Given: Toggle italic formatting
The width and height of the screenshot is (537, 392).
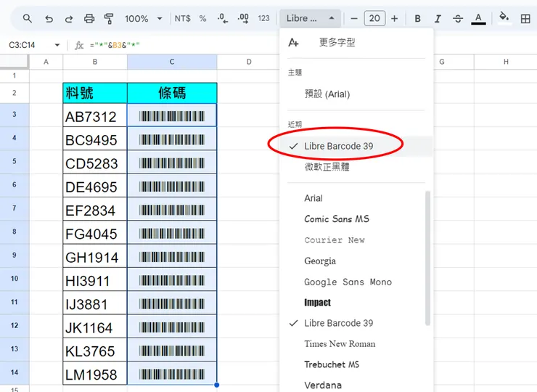Looking at the screenshot, I should [438, 18].
